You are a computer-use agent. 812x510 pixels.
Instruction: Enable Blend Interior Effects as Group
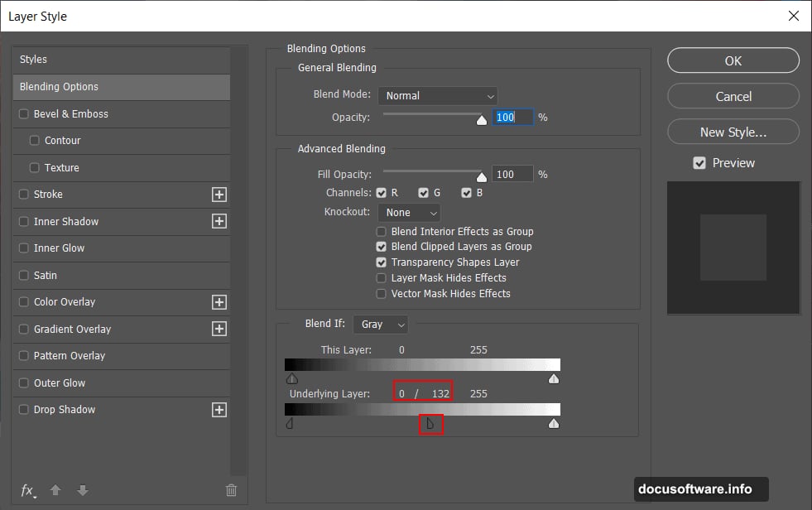click(x=382, y=231)
